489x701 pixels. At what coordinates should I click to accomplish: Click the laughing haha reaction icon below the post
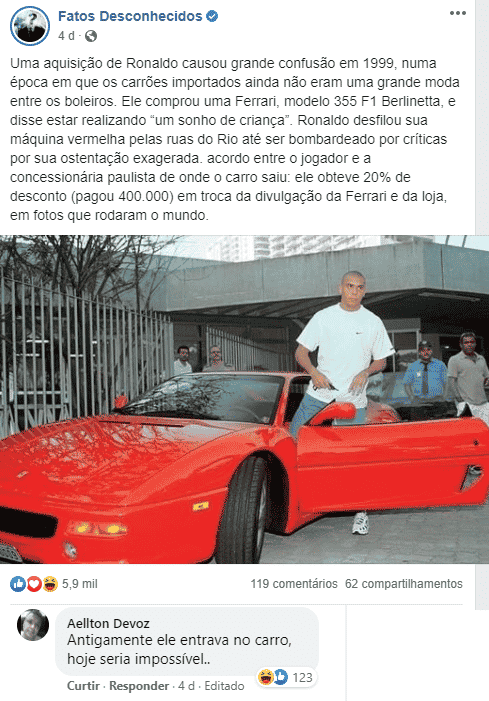pyautogui.click(x=50, y=584)
